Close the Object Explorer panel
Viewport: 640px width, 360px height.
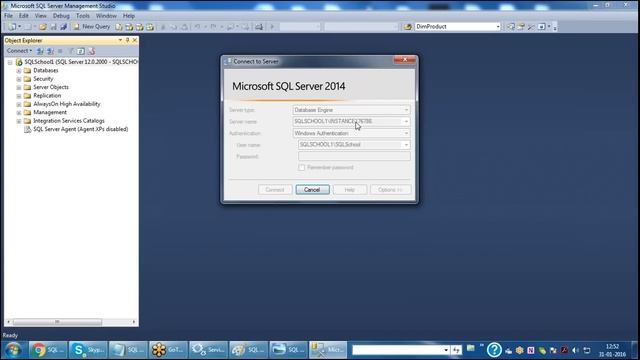[x=135, y=40]
